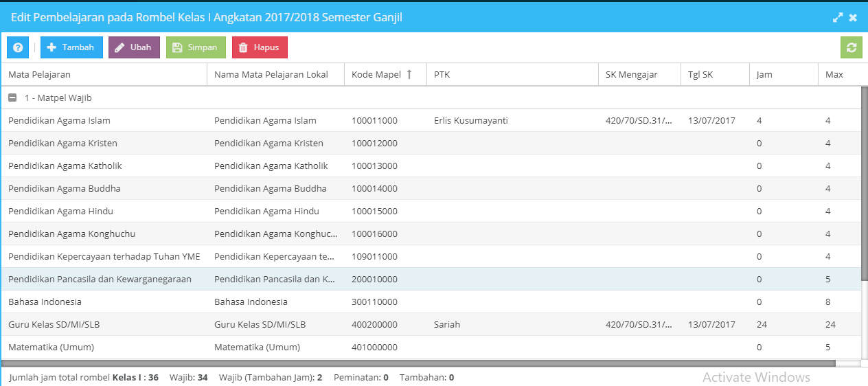The height and width of the screenshot is (386, 868).
Task: Sort by Mata Pelajaran column header
Action: pos(104,74)
